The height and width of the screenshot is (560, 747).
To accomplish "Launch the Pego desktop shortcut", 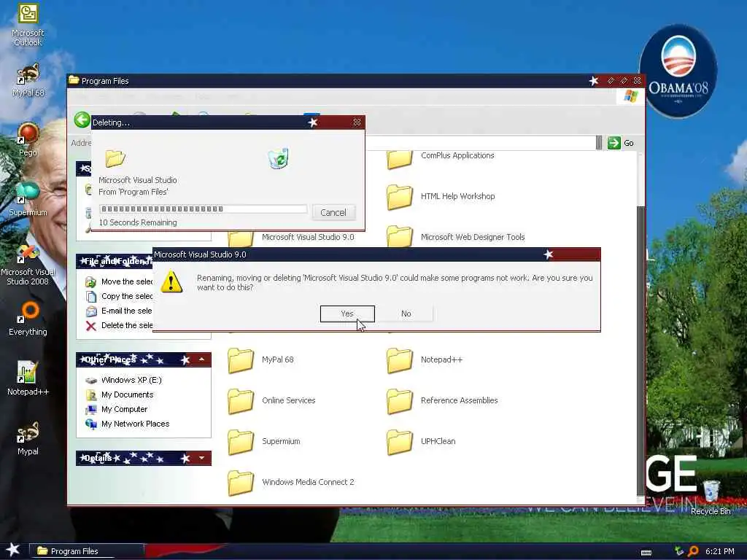I will pos(28,140).
